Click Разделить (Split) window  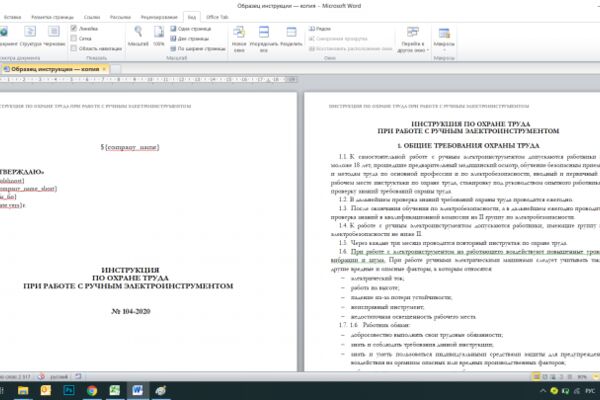291,36
